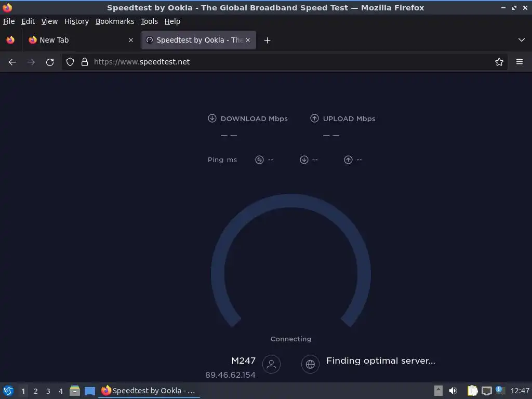
Task: Open the file manager taskbar icon
Action: pyautogui.click(x=75, y=391)
